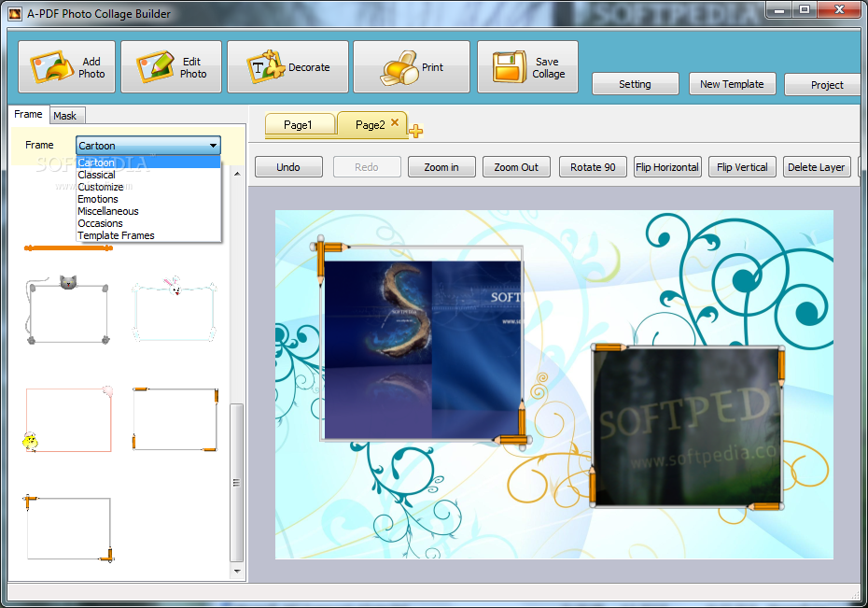This screenshot has width=868, height=608.
Task: Select the blue S-logo photo on canvas
Action: coord(423,350)
